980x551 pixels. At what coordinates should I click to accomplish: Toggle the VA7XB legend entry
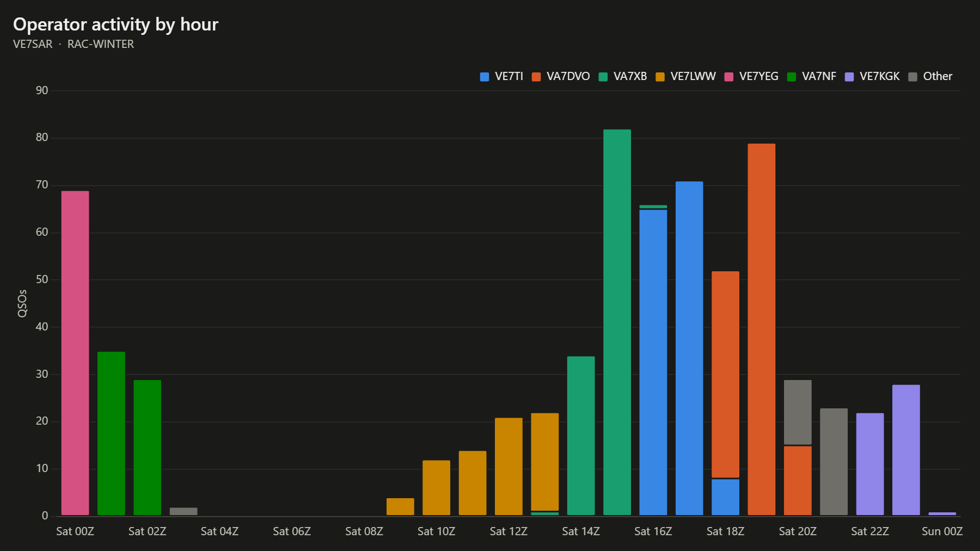pyautogui.click(x=623, y=77)
